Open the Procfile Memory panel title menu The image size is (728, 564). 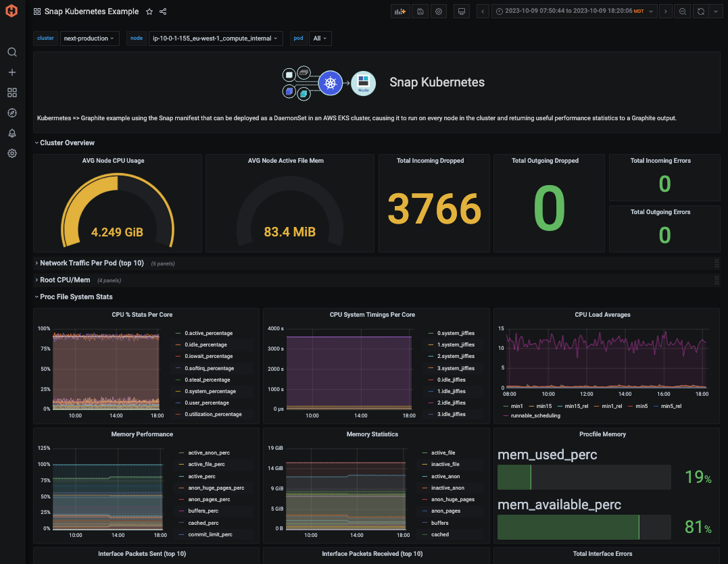(602, 434)
